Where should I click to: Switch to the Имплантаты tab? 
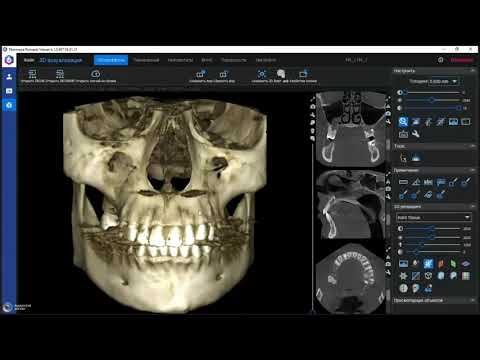(180, 60)
